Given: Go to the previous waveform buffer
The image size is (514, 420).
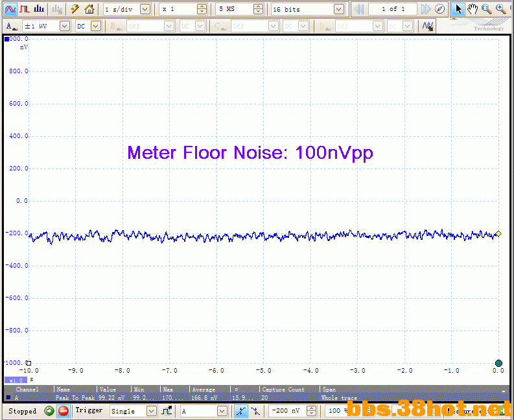Looking at the screenshot, I should pyautogui.click(x=359, y=9).
